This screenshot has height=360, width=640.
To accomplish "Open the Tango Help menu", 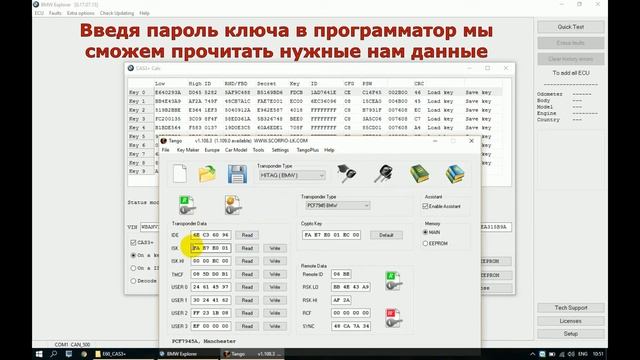I will (329, 150).
